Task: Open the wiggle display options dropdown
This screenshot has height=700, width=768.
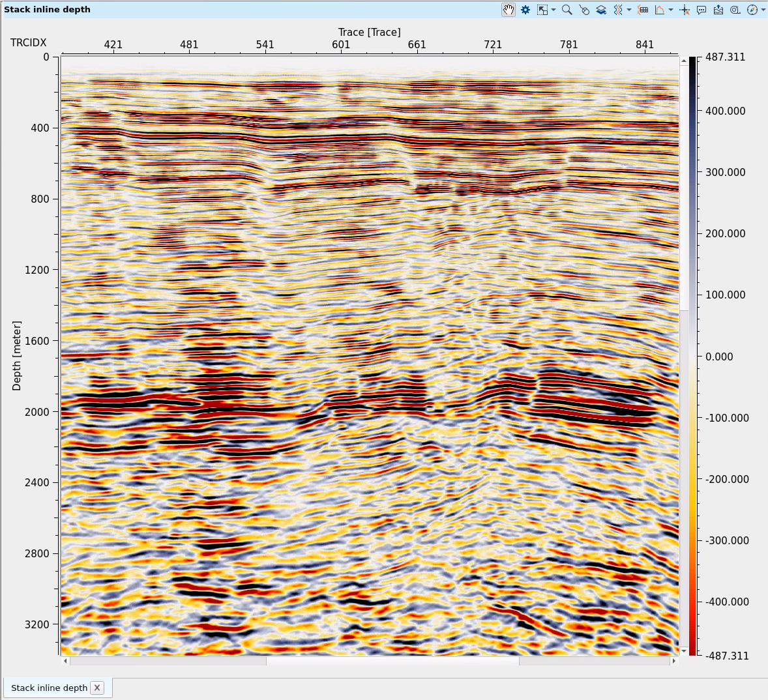Action: pos(628,10)
